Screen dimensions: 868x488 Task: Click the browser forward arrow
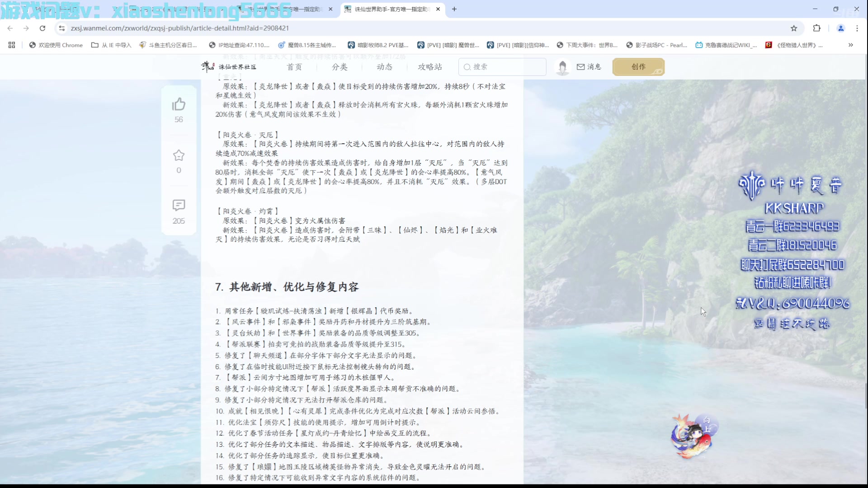[26, 28]
